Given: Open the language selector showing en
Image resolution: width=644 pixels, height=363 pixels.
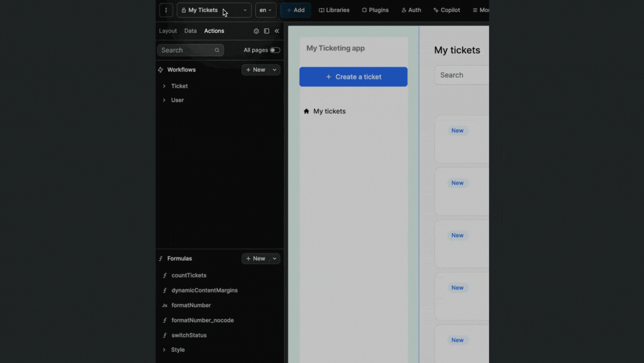Looking at the screenshot, I should click(x=265, y=10).
